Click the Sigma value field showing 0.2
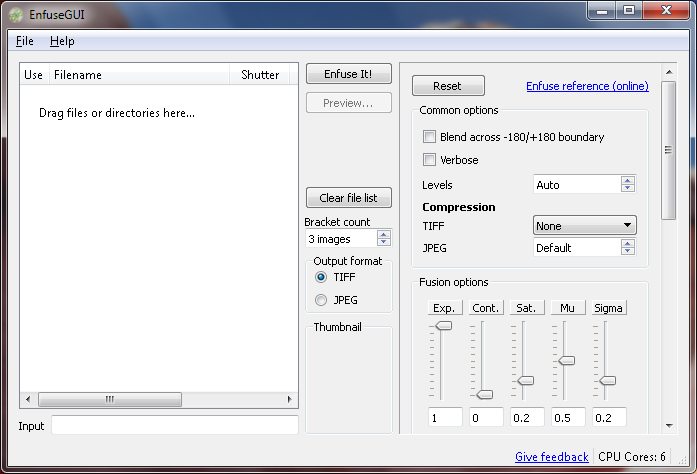 [x=609, y=417]
